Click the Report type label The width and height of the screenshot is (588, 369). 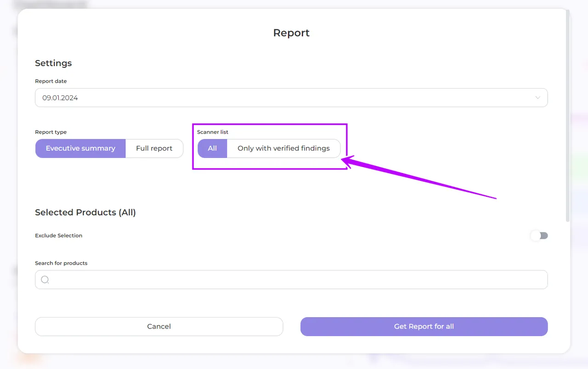tap(51, 132)
